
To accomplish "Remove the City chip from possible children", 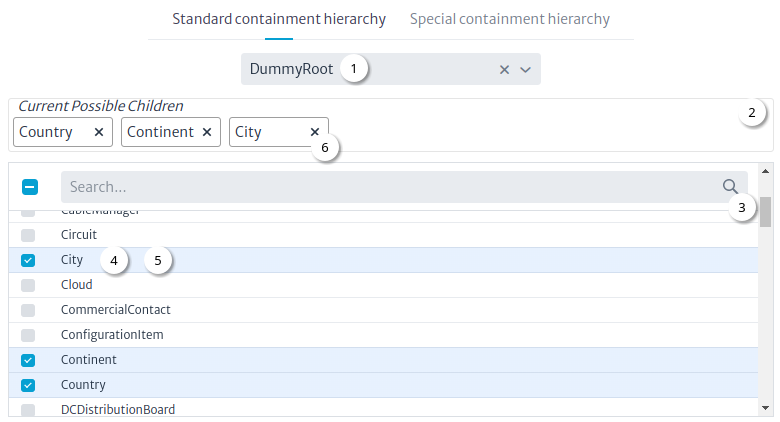I will click(x=315, y=132).
